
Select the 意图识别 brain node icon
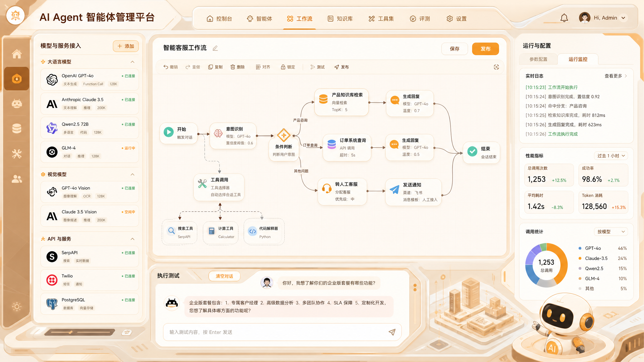click(x=218, y=133)
